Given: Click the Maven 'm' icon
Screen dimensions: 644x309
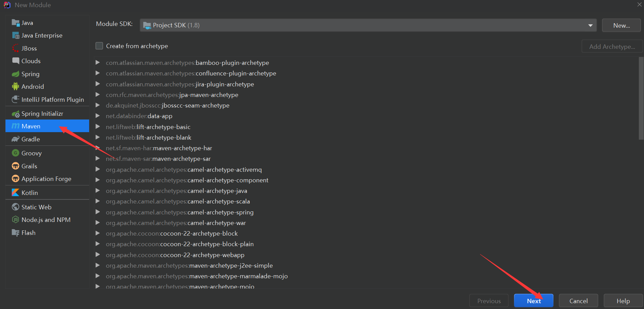Looking at the screenshot, I should [x=15, y=126].
